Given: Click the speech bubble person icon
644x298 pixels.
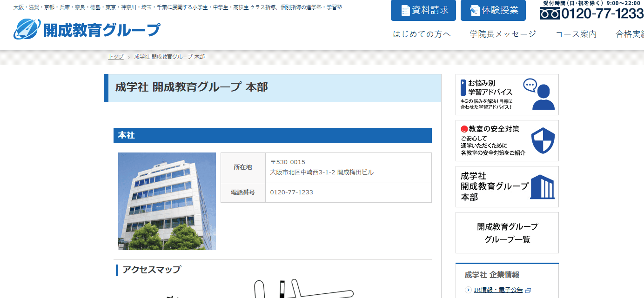Looking at the screenshot, I should 539,94.
